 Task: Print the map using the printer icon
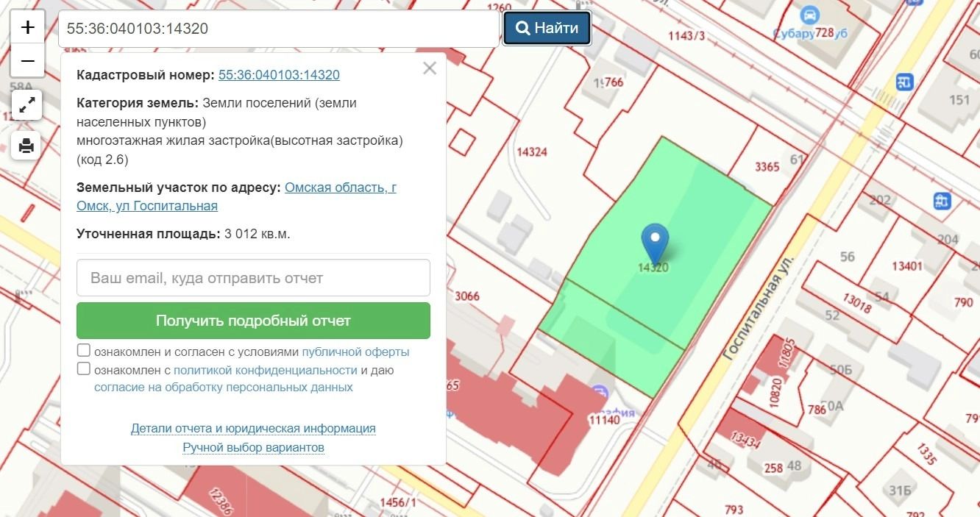point(26,145)
